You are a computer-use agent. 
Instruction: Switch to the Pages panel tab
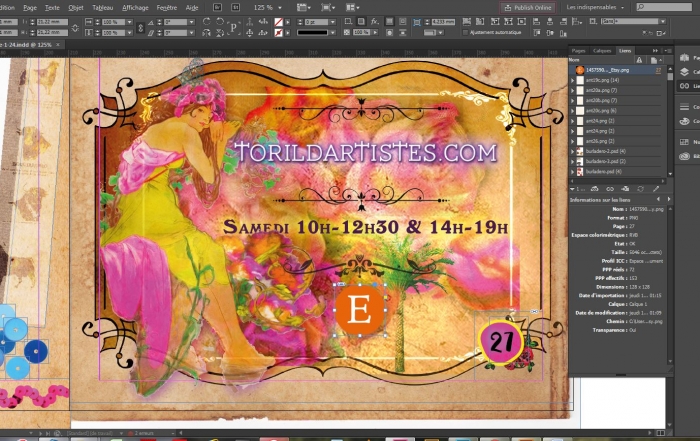[x=579, y=50]
